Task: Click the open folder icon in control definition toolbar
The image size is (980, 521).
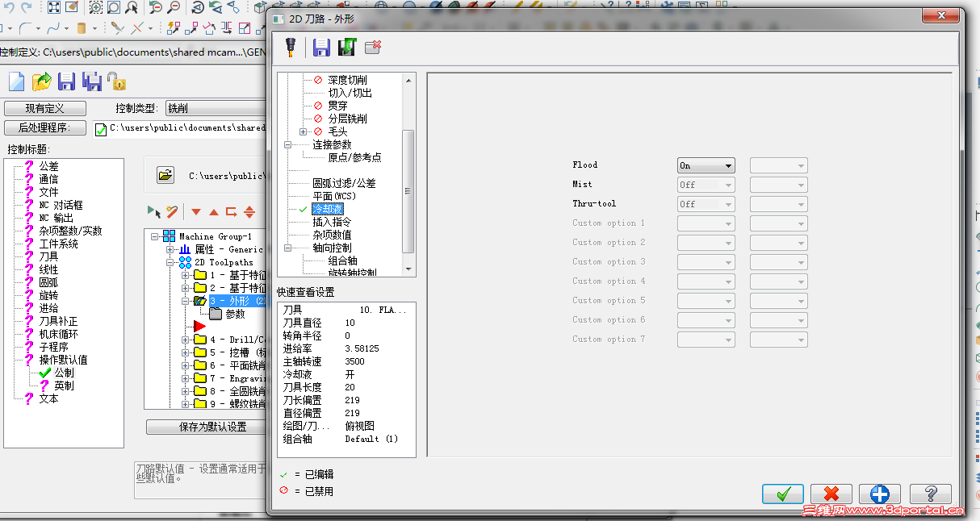Action: pos(42,82)
